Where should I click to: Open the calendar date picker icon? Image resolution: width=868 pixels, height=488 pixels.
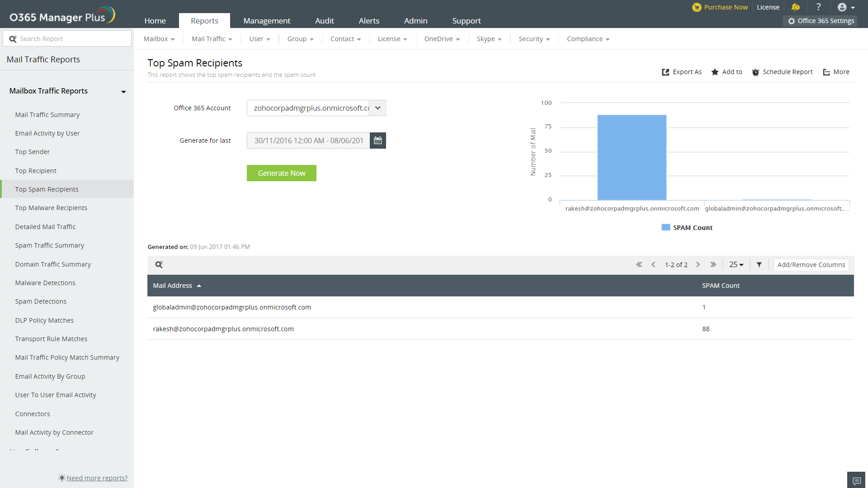click(x=377, y=141)
